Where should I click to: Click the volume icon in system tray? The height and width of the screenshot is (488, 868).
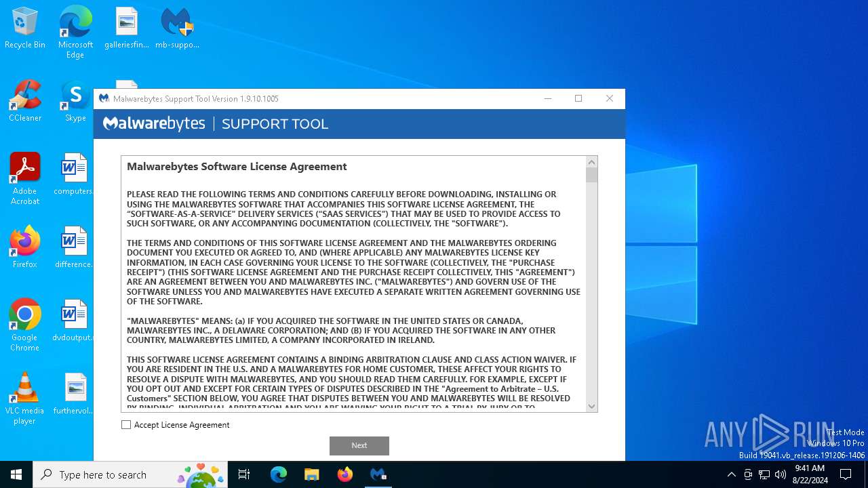781,474
